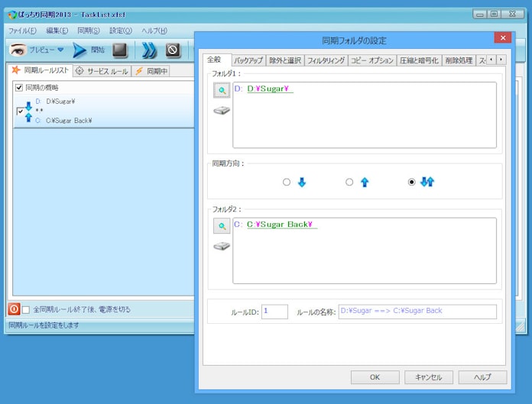Switch to the バックアップ tab
The height and width of the screenshot is (404, 532).
pyautogui.click(x=248, y=60)
